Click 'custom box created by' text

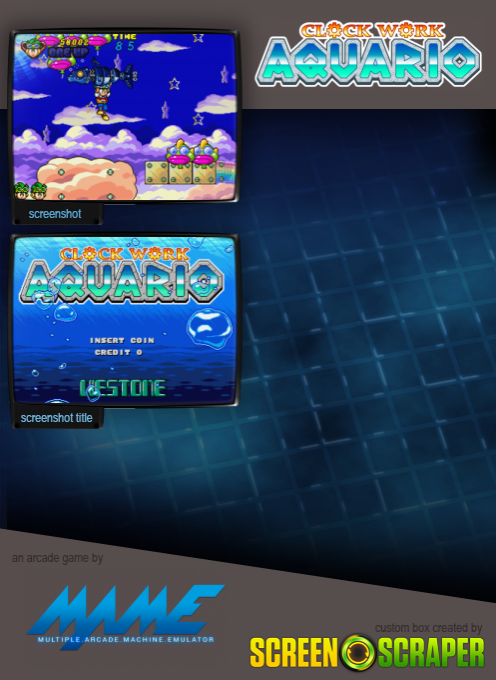[x=428, y=628]
